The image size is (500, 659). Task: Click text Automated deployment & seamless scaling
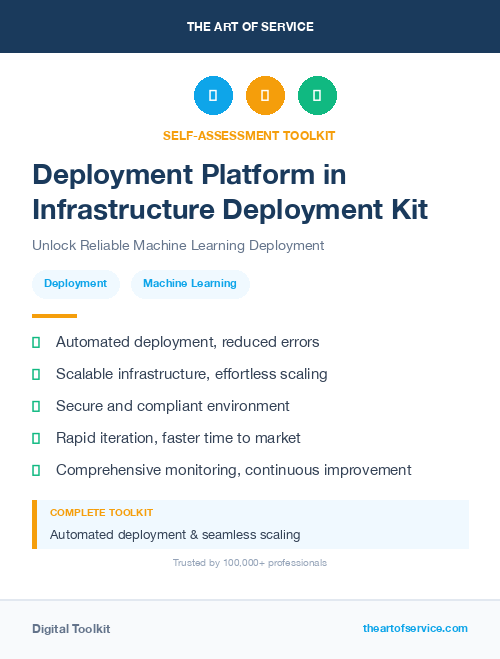[x=175, y=535]
